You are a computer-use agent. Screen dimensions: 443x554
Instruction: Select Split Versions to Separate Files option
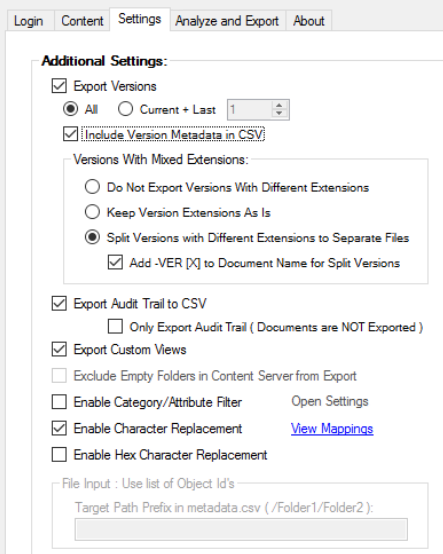point(92,237)
